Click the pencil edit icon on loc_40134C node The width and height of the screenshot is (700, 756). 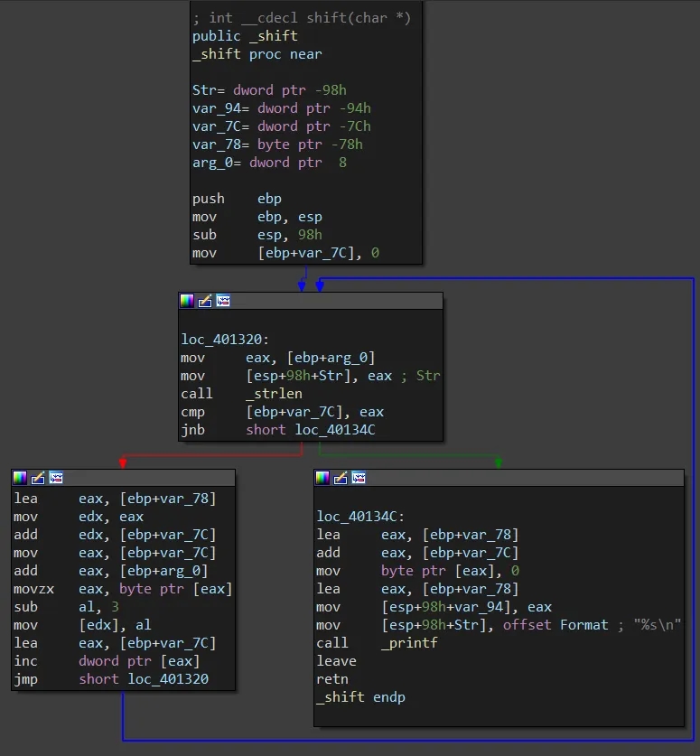coord(341,478)
